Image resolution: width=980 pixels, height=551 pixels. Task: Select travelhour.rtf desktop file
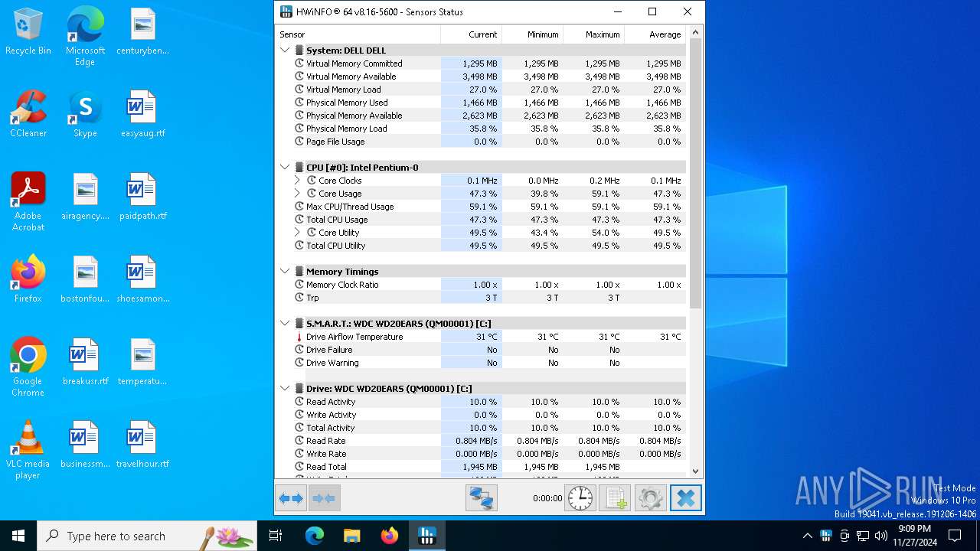142,445
